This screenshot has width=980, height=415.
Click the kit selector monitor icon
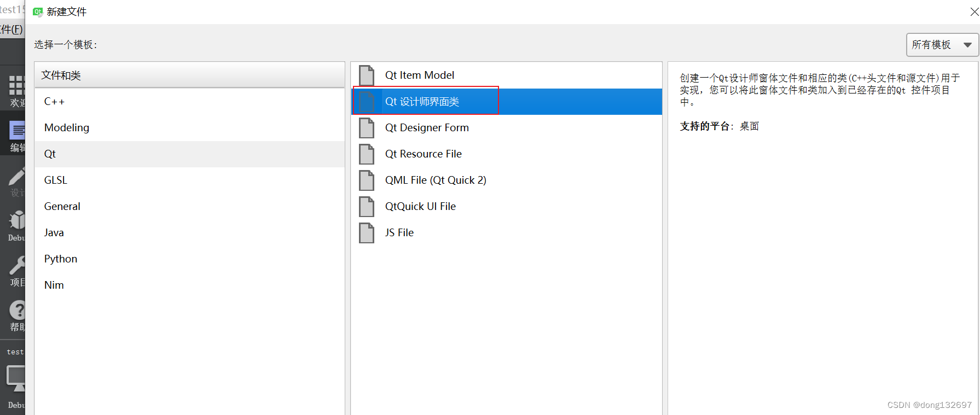tap(15, 378)
